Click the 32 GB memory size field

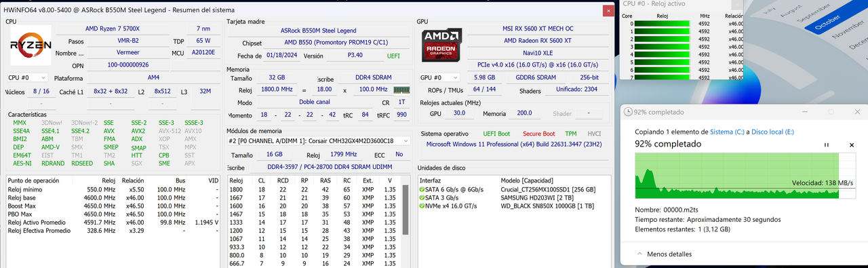point(277,77)
